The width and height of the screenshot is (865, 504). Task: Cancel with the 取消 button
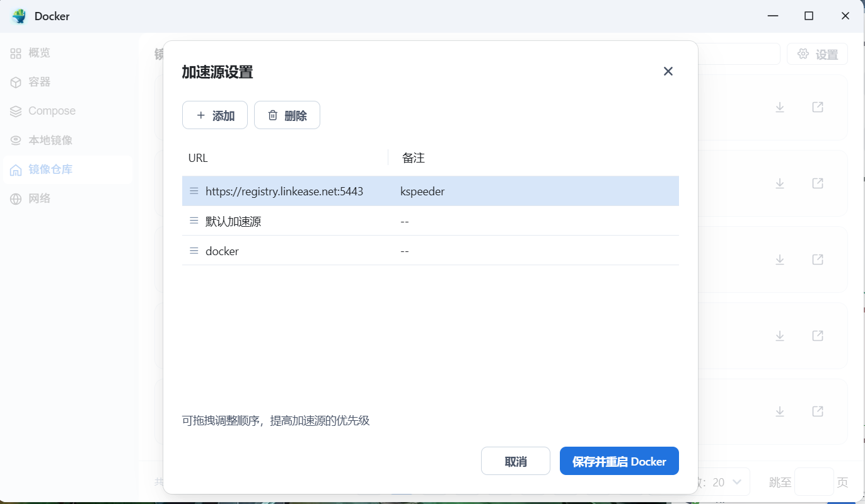(516, 461)
